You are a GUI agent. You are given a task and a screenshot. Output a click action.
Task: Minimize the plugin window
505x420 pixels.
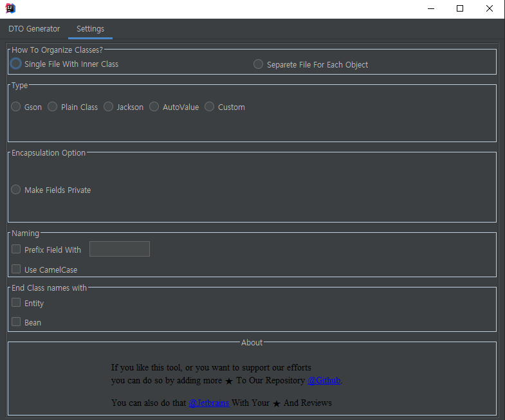(x=431, y=9)
